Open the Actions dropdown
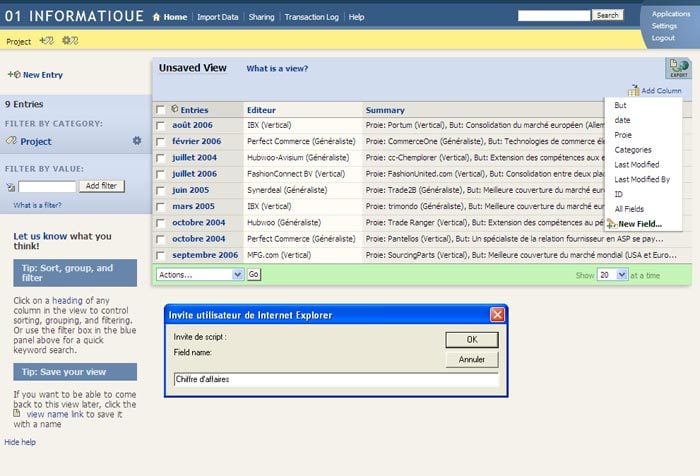 (x=200, y=274)
